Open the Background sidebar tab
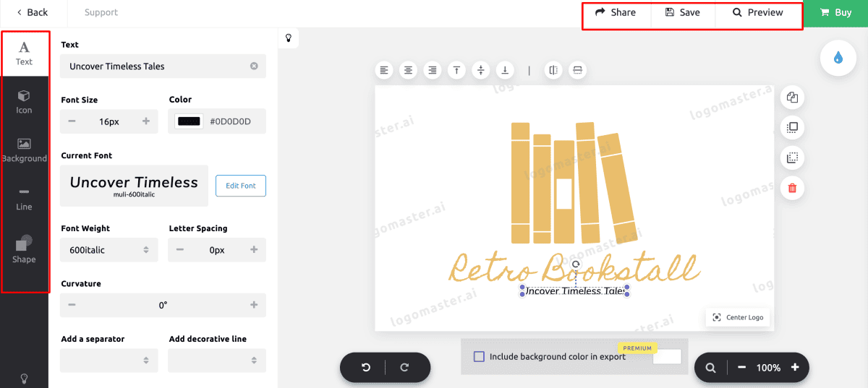The height and width of the screenshot is (388, 868). 24,150
